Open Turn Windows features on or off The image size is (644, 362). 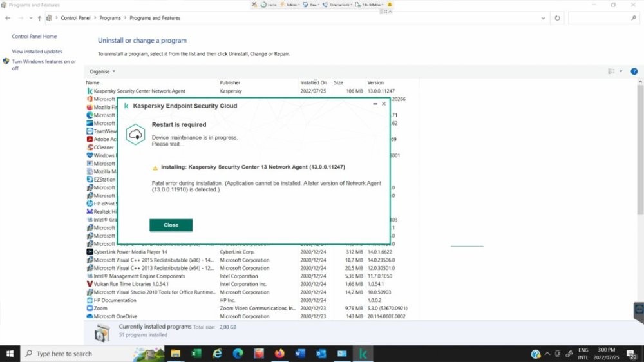44,65
